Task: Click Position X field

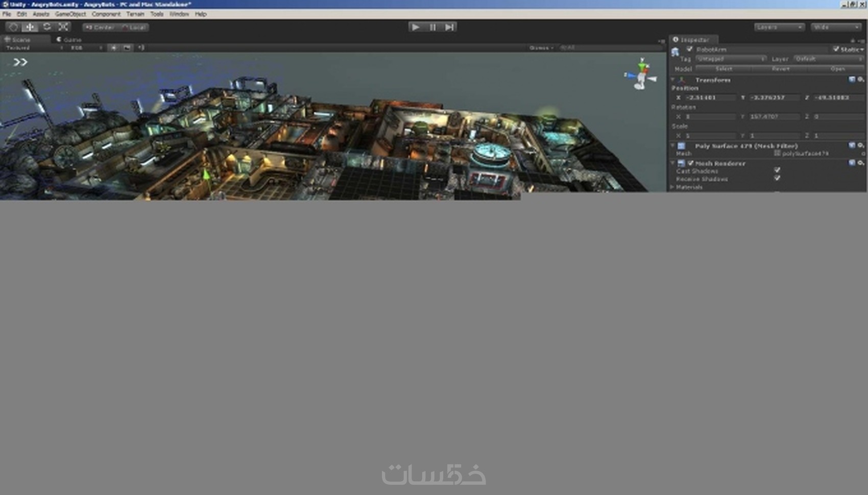Action: [x=710, y=97]
